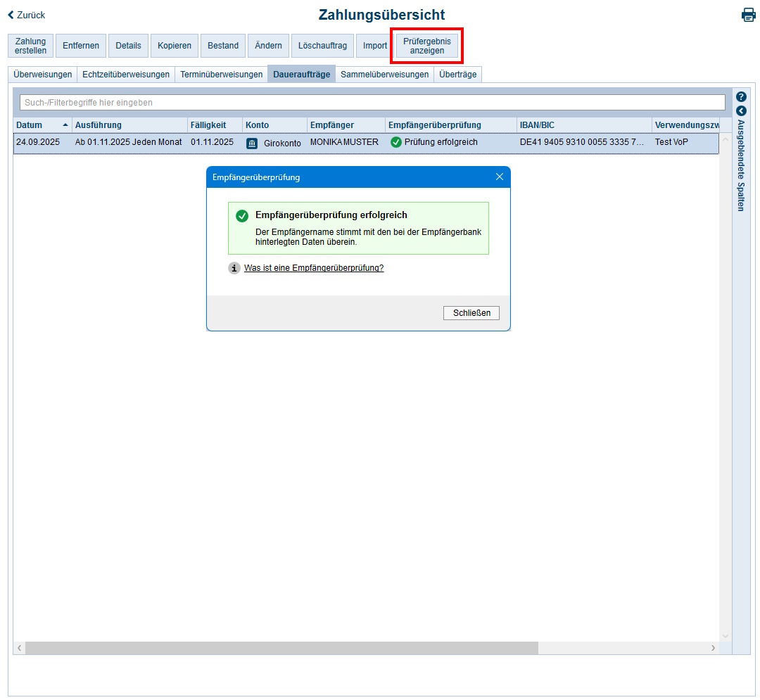The image size is (760, 700).
Task: Click the info icon in dialog
Action: tap(234, 268)
